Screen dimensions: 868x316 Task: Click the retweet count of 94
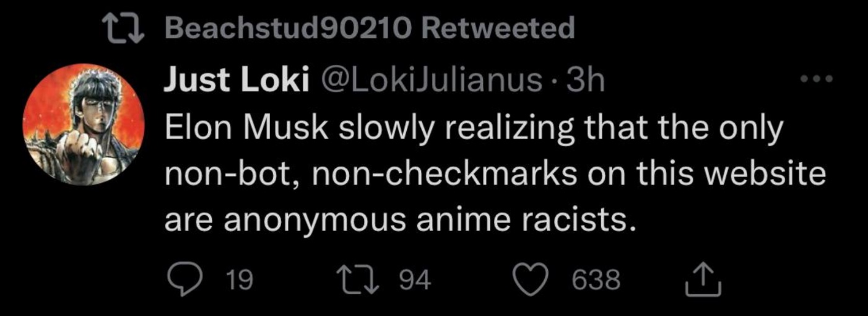(414, 281)
